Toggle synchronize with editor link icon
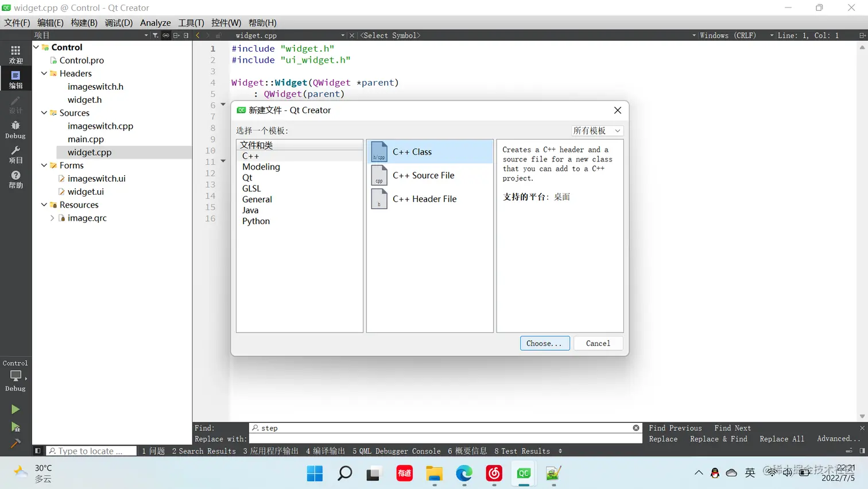The width and height of the screenshot is (868, 489). click(x=166, y=36)
